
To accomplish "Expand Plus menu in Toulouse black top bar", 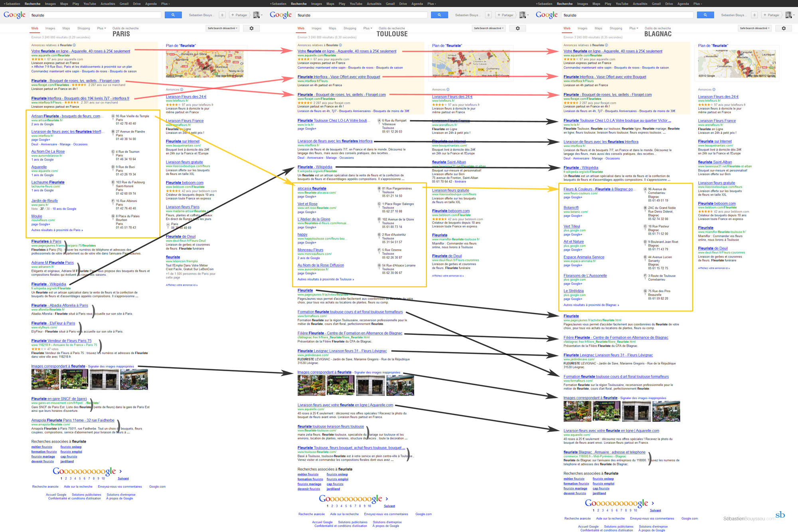I will (431, 4).
